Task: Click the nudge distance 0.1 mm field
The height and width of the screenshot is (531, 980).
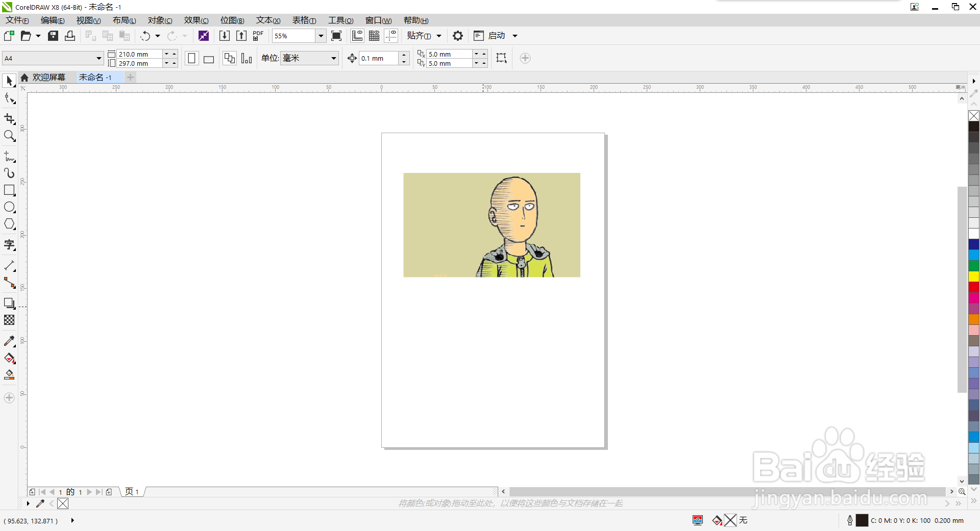Action: [x=379, y=58]
